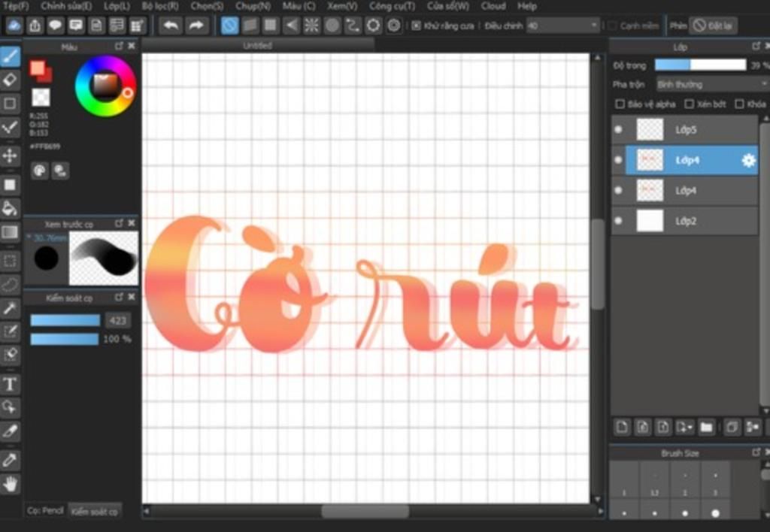Enable the circle snap icon

point(332,26)
